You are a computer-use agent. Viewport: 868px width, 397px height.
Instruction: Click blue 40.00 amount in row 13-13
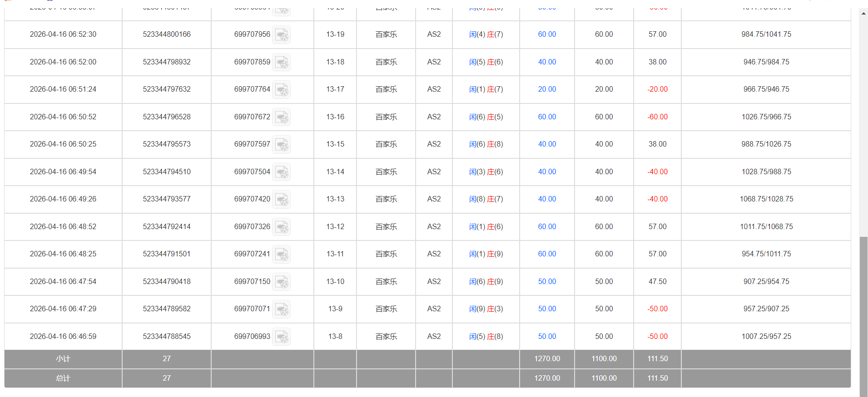point(546,199)
